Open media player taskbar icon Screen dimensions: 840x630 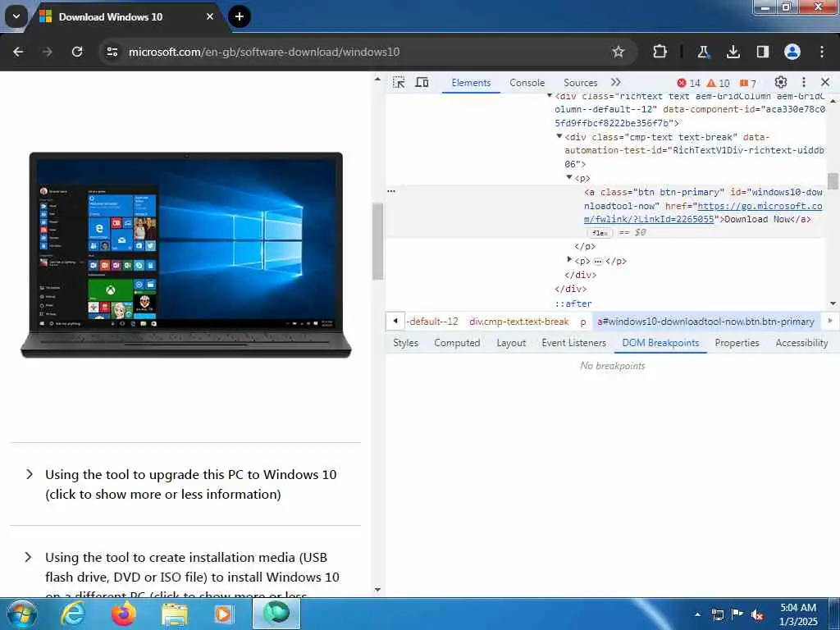223,614
